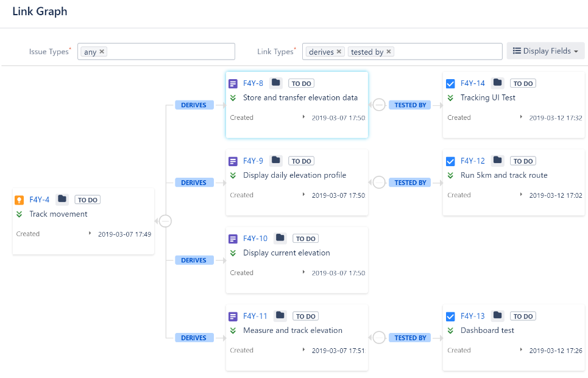Click the purple story icon on F4Y-8
Image resolution: width=588 pixels, height=378 pixels.
point(233,83)
